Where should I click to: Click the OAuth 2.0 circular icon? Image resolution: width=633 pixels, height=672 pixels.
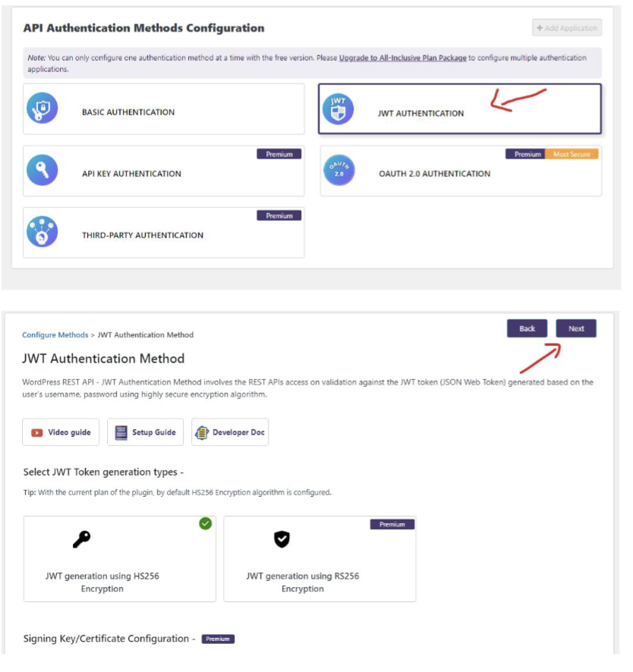pos(339,170)
